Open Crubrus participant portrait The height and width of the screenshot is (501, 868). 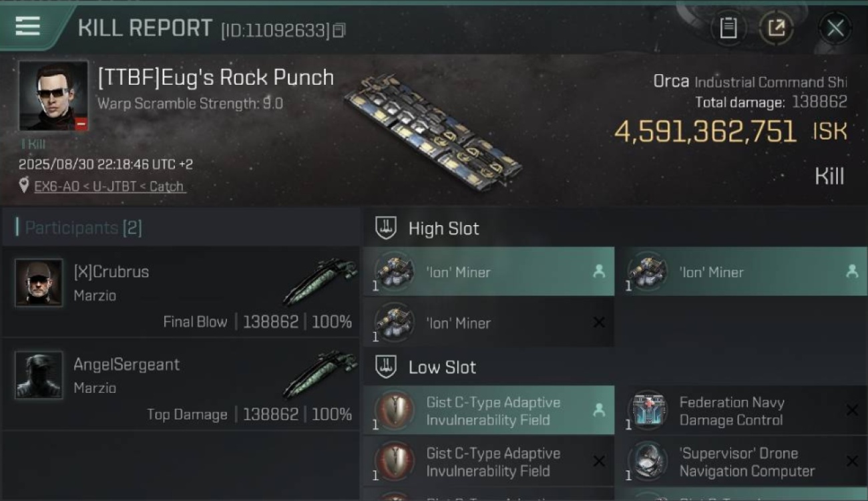coord(39,283)
